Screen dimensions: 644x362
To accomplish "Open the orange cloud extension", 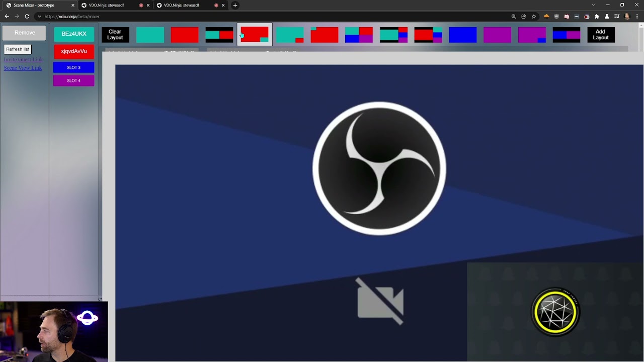I will tap(546, 17).
